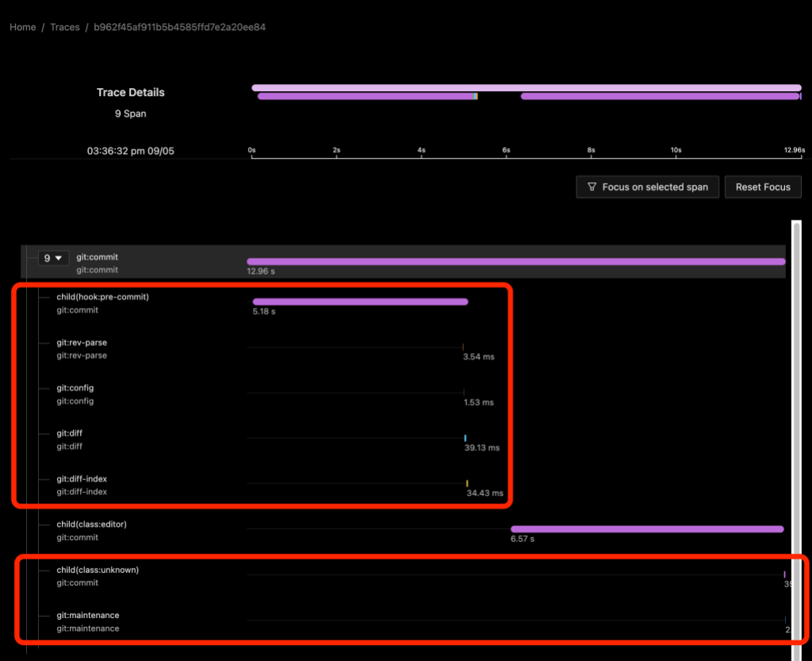The image size is (812, 661).
Task: Click the trace ID breadcrumb entry
Action: 179,26
